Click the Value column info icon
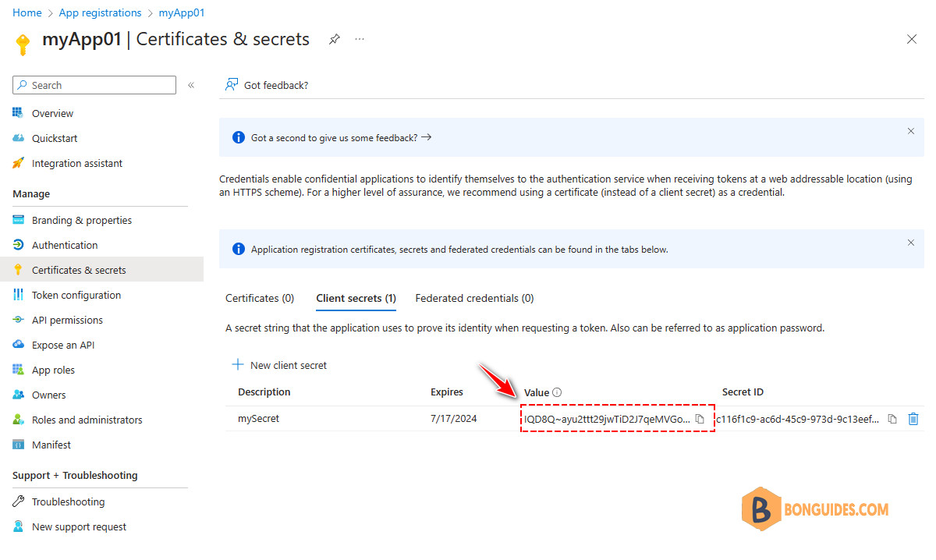The width and height of the screenshot is (936, 560). [x=557, y=392]
